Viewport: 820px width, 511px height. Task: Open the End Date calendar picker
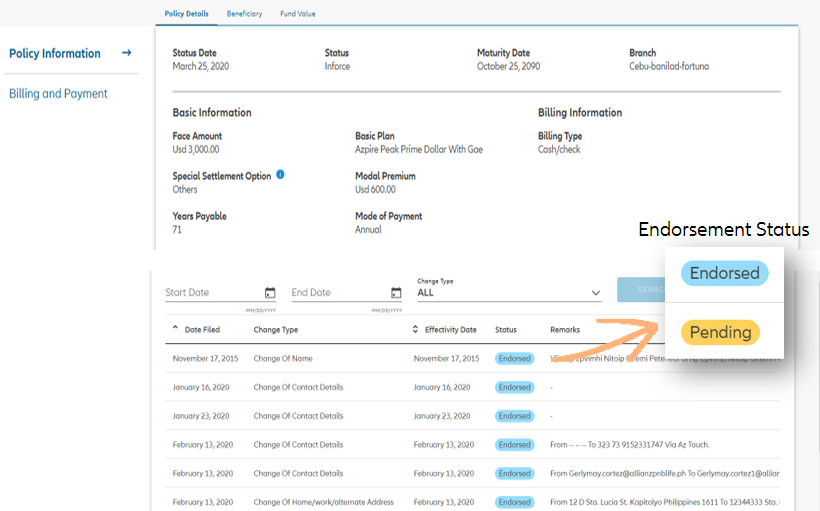[396, 293]
